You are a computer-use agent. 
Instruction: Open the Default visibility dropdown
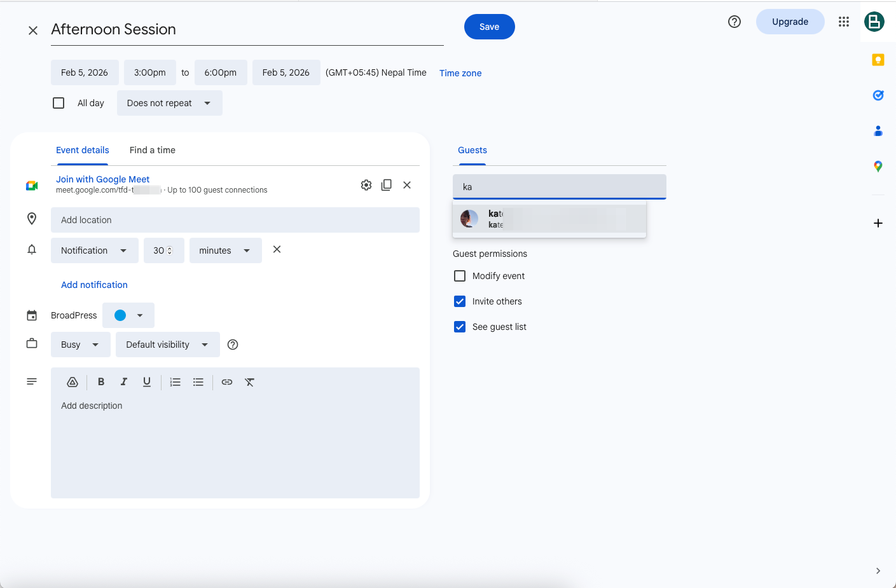click(167, 345)
